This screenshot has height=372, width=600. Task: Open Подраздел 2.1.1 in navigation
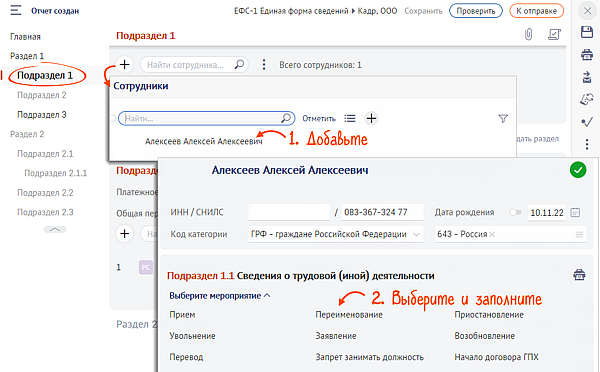point(55,173)
